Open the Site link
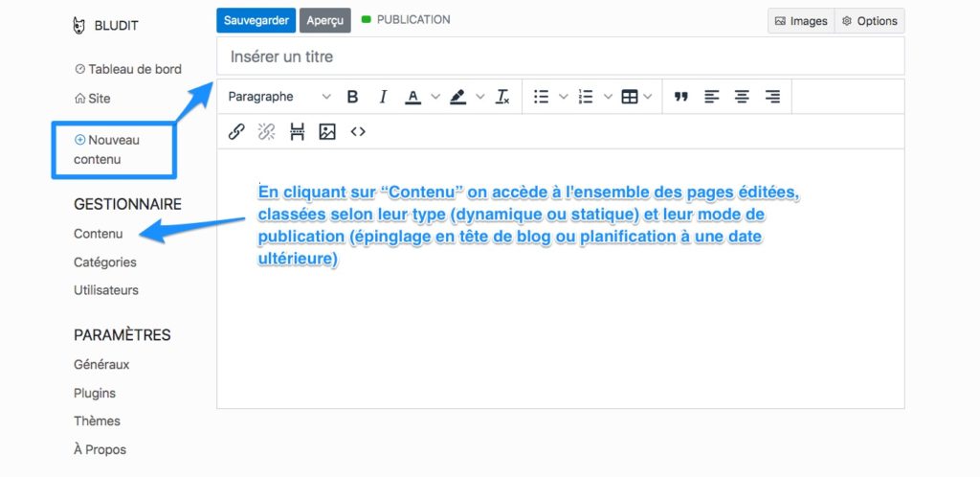The width and height of the screenshot is (980, 477). pos(93,98)
